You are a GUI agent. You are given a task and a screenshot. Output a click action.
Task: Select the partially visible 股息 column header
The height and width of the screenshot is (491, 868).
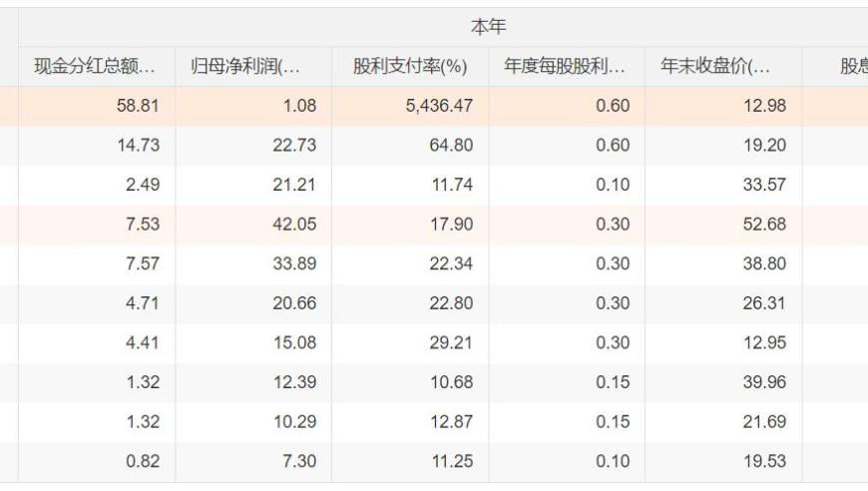835,67
